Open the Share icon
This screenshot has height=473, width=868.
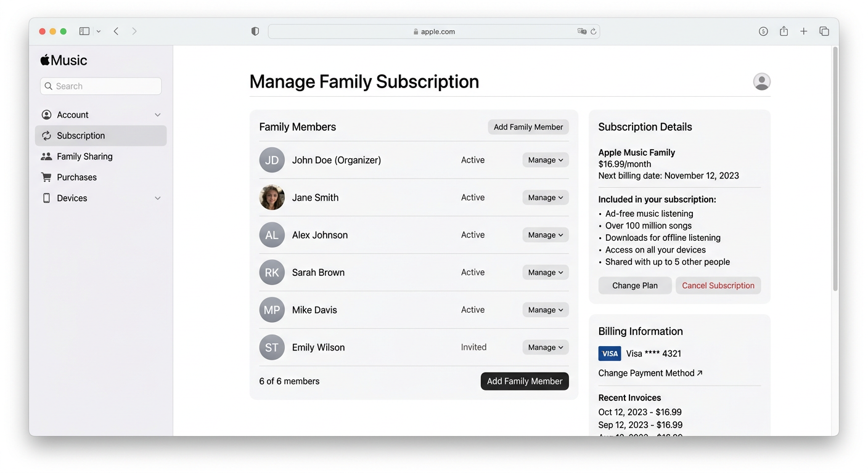(784, 31)
